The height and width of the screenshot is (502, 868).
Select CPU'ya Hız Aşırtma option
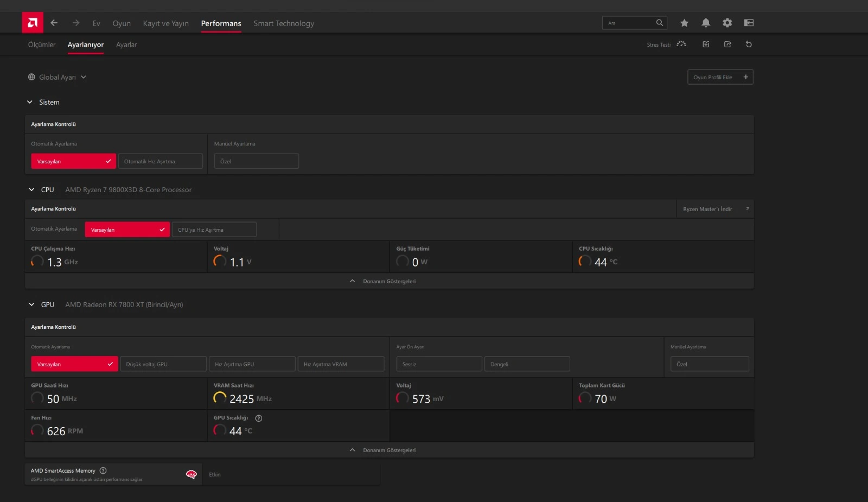coord(214,230)
